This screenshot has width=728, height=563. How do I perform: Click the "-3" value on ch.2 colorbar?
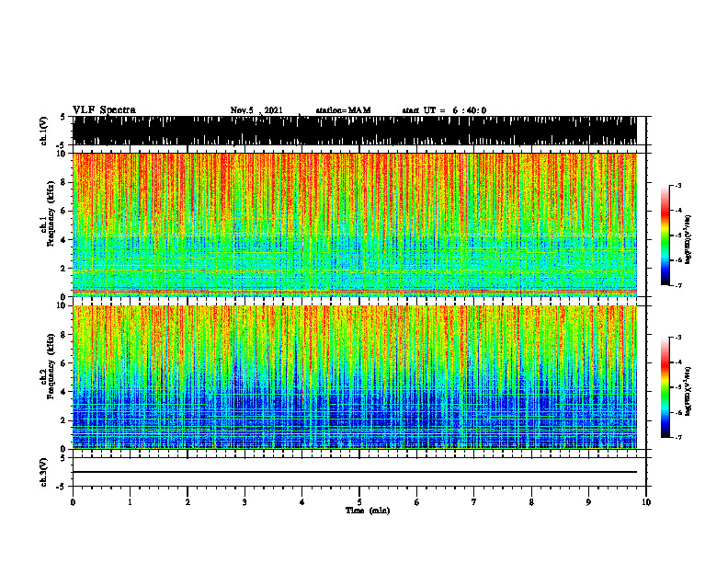tap(678, 338)
